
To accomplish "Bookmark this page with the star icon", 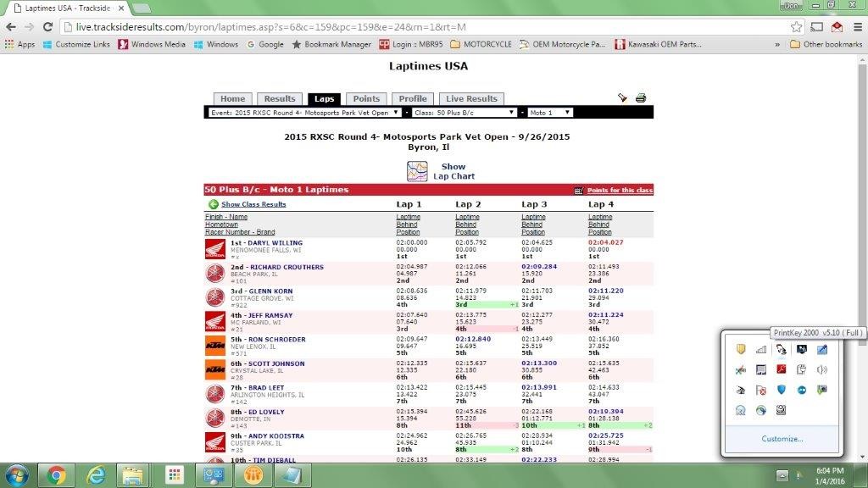I will coord(796,26).
